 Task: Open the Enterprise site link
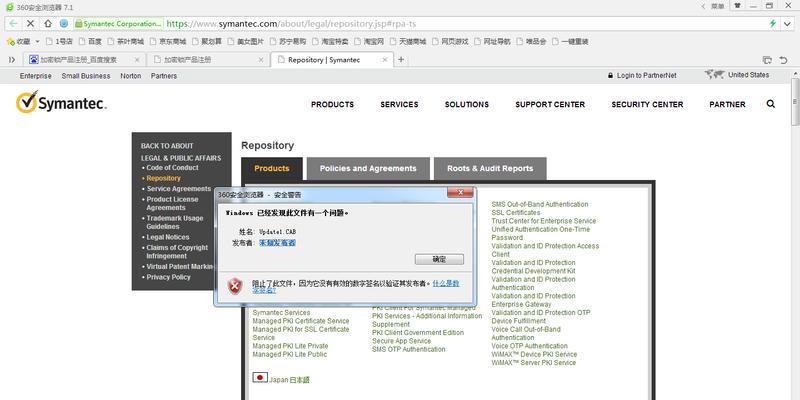(x=36, y=76)
